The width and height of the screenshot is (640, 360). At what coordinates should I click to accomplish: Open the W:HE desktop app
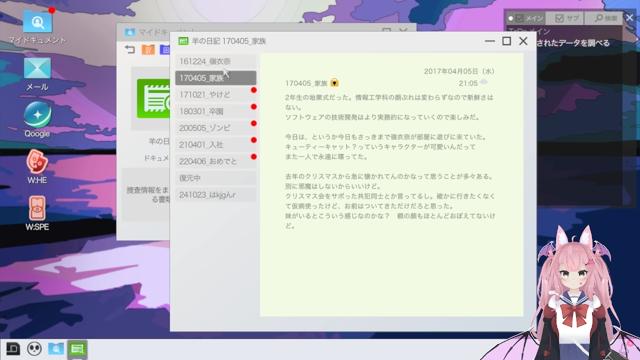37,166
